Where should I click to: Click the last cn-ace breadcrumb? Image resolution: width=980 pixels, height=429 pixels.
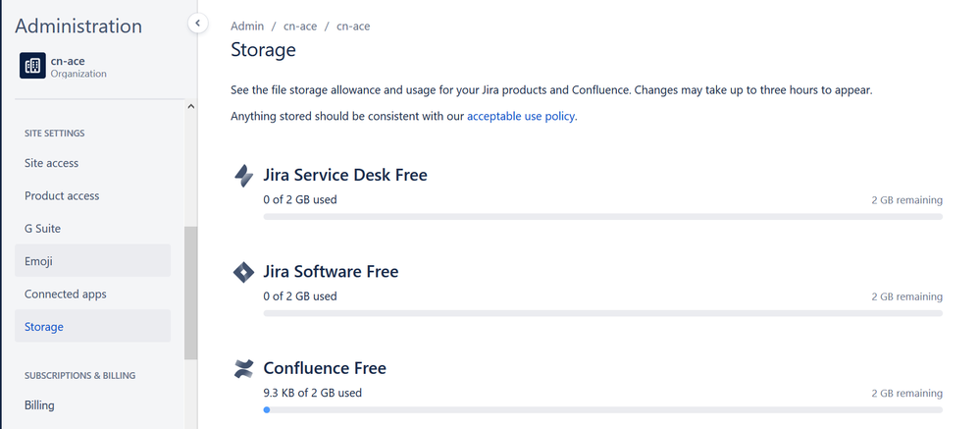(353, 27)
